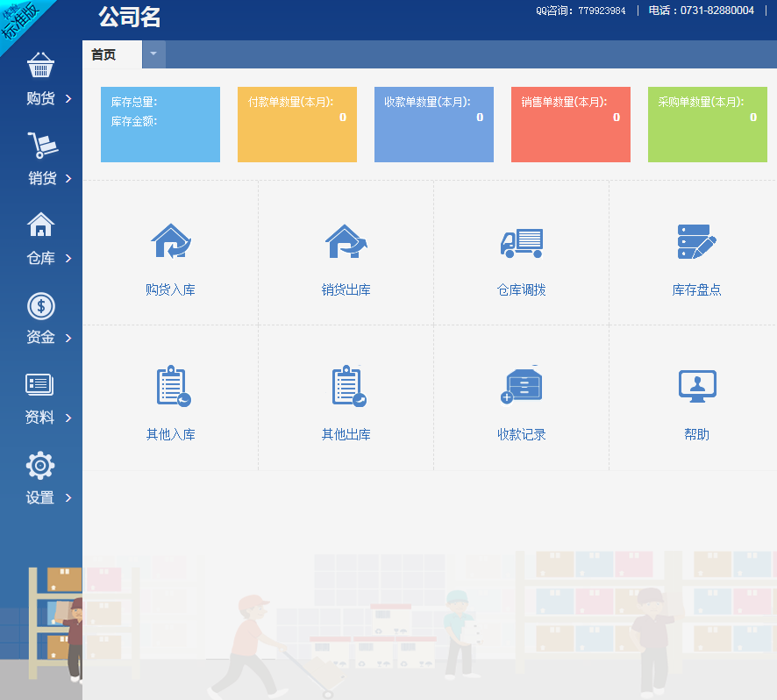Open the 库存盘点 text link
The image size is (777, 700).
(696, 289)
